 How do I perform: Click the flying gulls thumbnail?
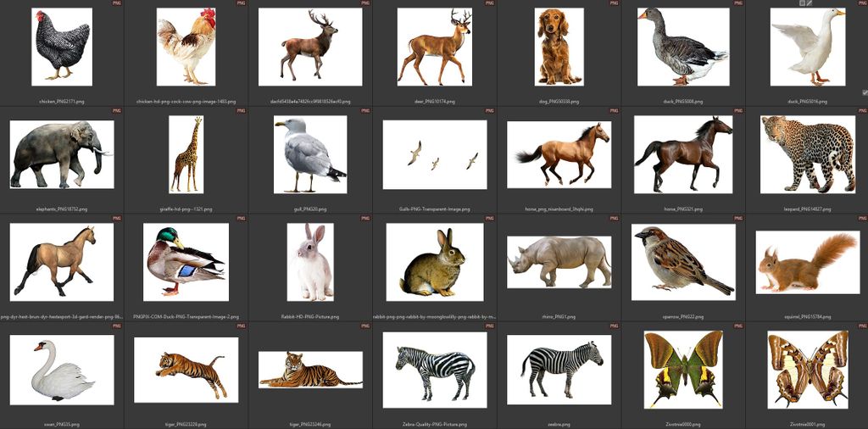point(434,154)
